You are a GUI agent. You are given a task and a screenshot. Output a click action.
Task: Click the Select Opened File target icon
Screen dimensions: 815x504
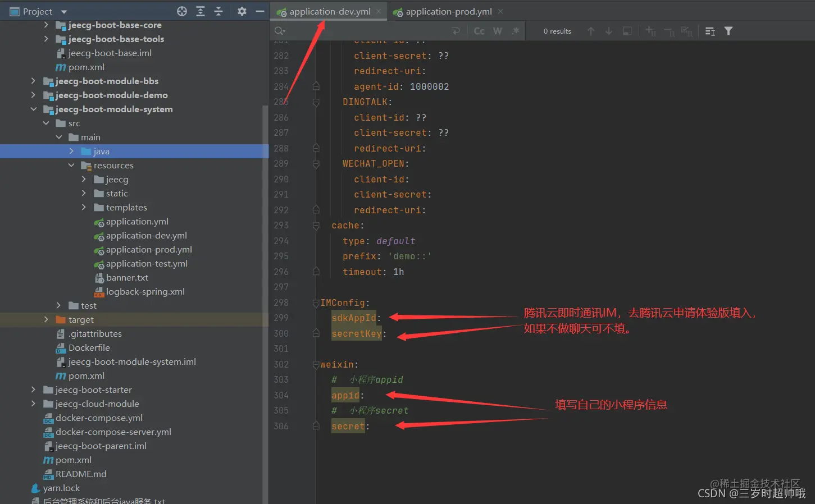182,11
